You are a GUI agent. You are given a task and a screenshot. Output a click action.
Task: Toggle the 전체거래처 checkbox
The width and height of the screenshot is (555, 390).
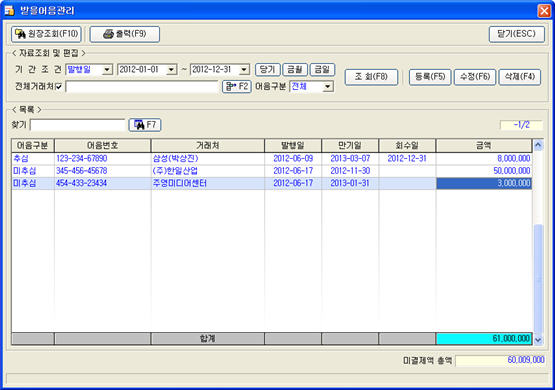point(59,86)
